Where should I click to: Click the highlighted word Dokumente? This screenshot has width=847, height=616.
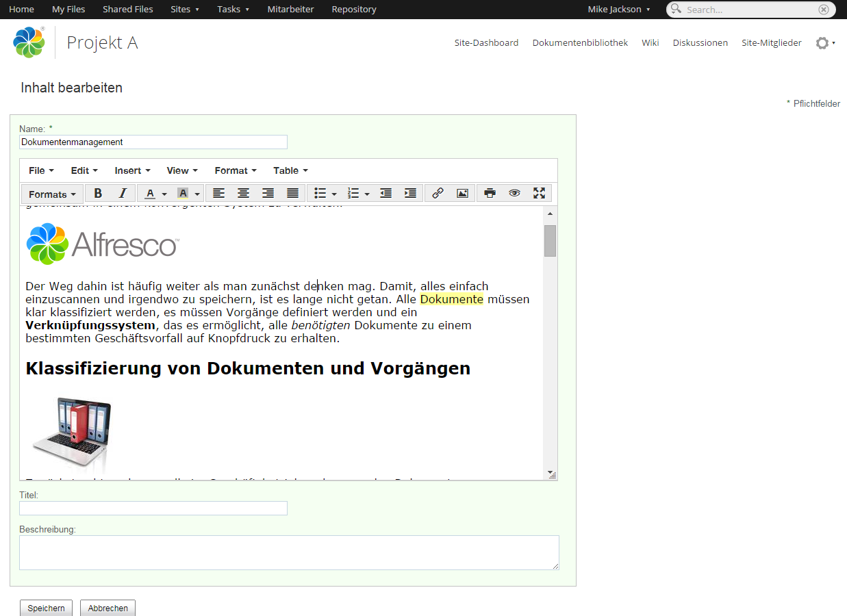coord(452,299)
